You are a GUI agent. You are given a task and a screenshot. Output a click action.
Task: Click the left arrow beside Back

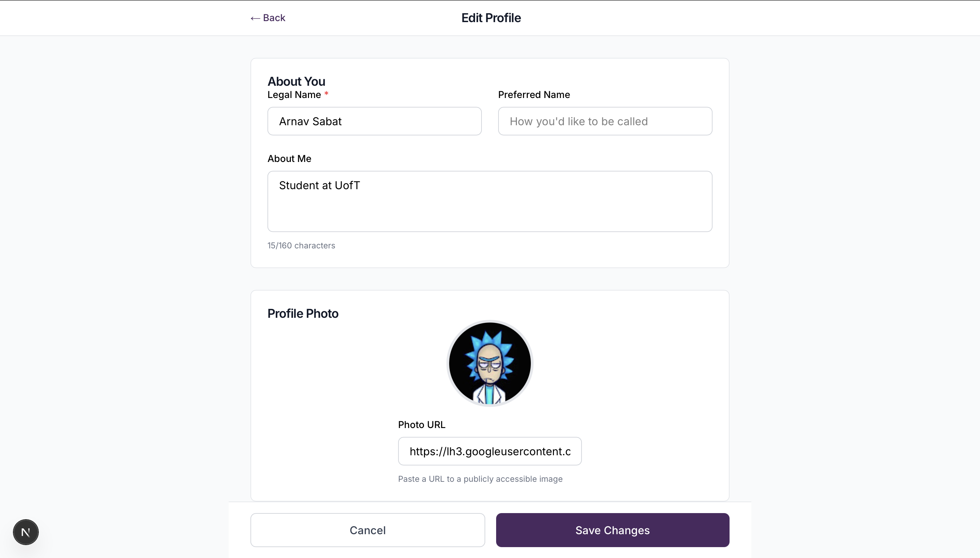[255, 18]
